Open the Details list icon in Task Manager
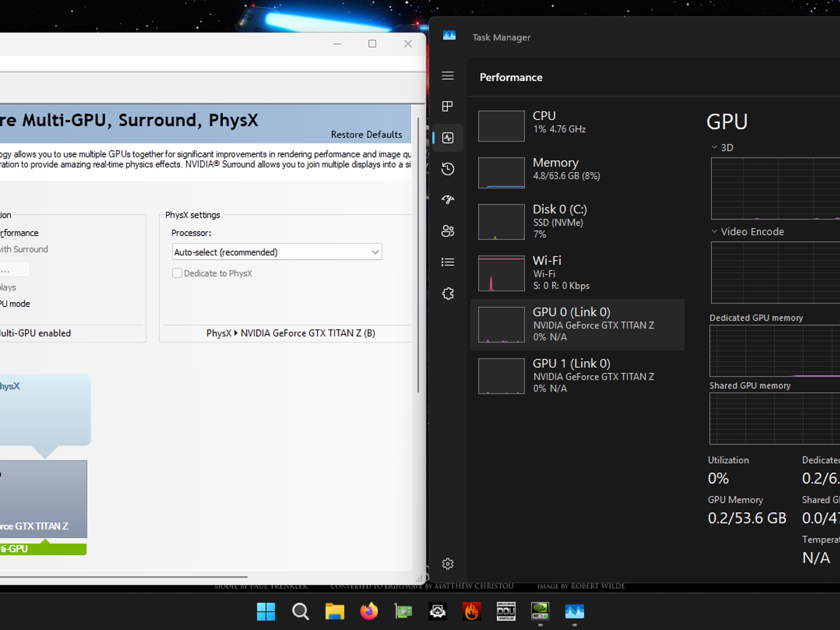The height and width of the screenshot is (630, 840). (x=447, y=262)
